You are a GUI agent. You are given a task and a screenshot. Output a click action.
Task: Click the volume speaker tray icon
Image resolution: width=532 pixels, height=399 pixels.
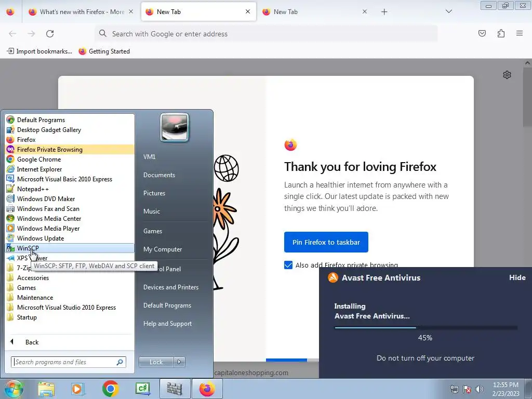tap(479, 389)
